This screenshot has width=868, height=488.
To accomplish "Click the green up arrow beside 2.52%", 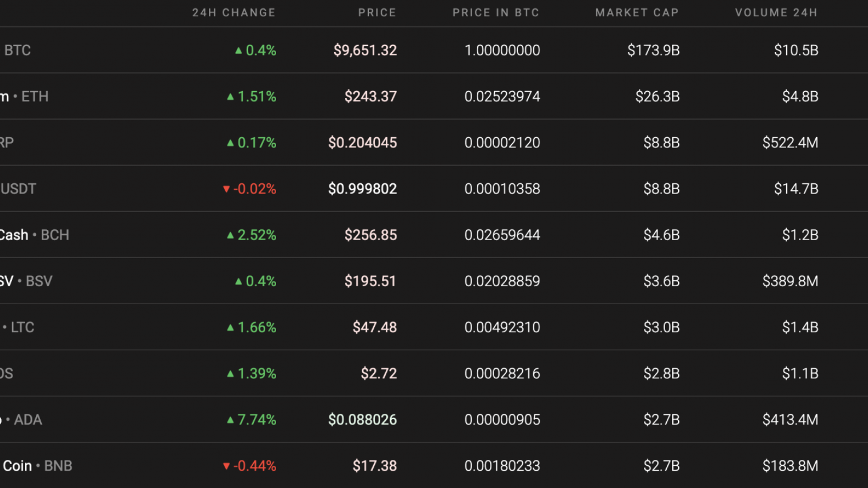I will click(x=231, y=235).
